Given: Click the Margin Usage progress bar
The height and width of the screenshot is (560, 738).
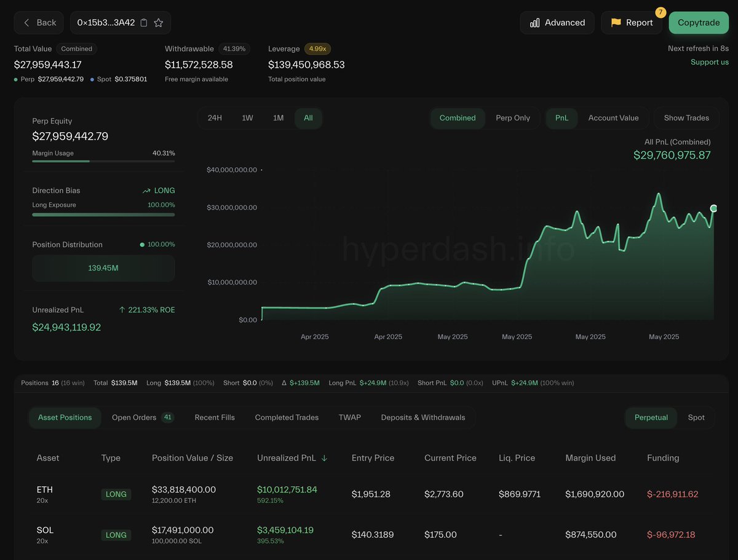Looking at the screenshot, I should [103, 161].
